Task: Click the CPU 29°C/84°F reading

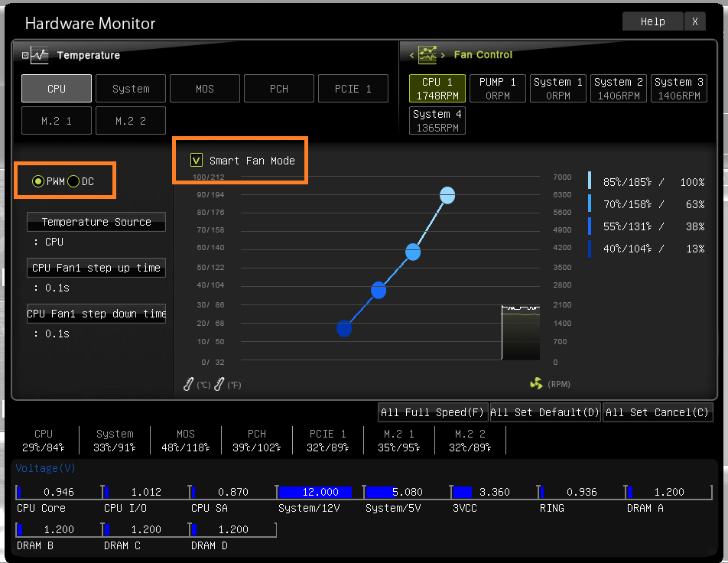Action: click(x=43, y=441)
